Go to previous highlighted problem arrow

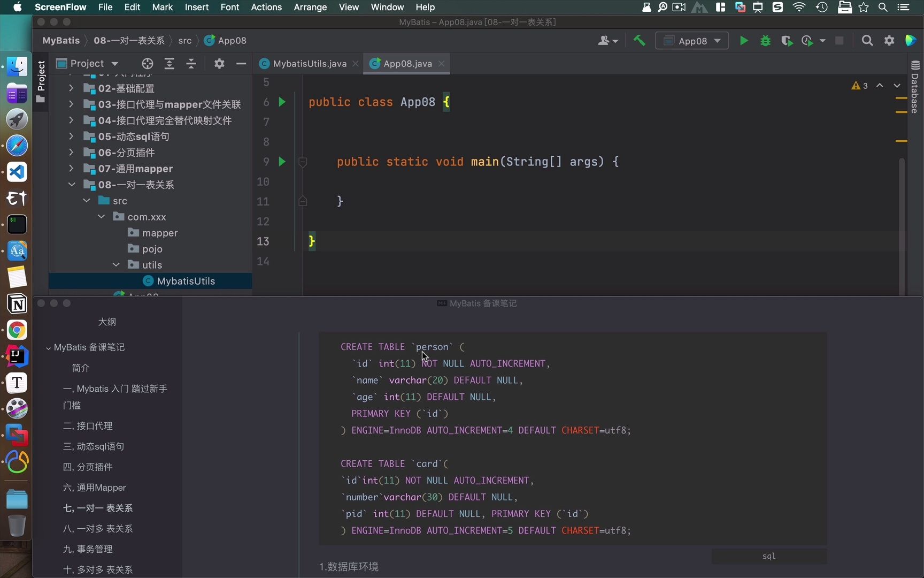[880, 86]
